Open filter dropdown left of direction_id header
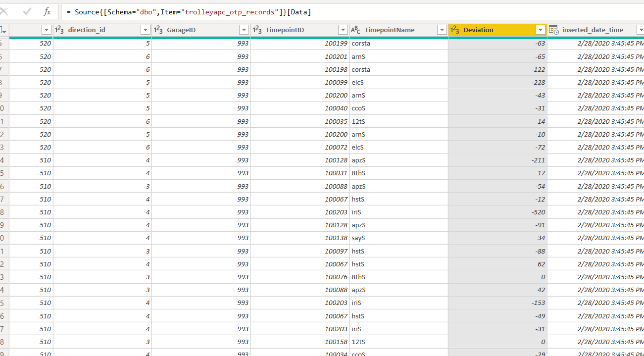 [x=46, y=30]
